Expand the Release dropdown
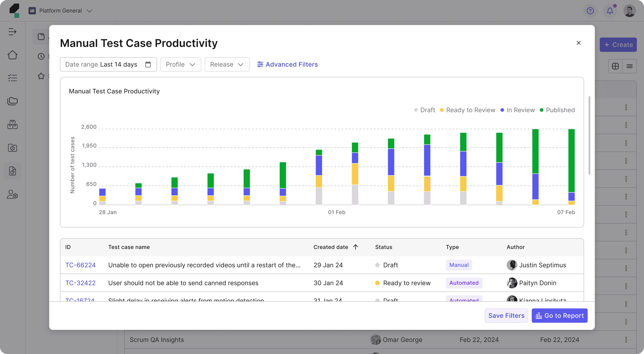644x354 pixels. (x=227, y=64)
